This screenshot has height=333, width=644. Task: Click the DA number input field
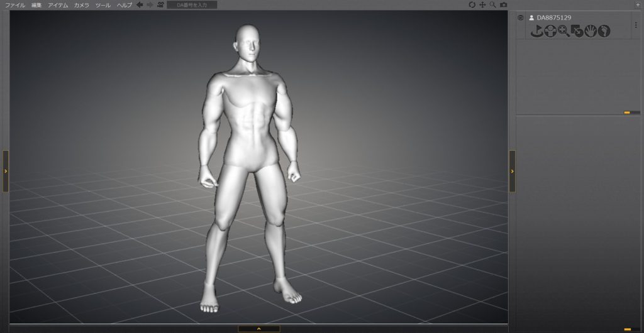pyautogui.click(x=192, y=5)
